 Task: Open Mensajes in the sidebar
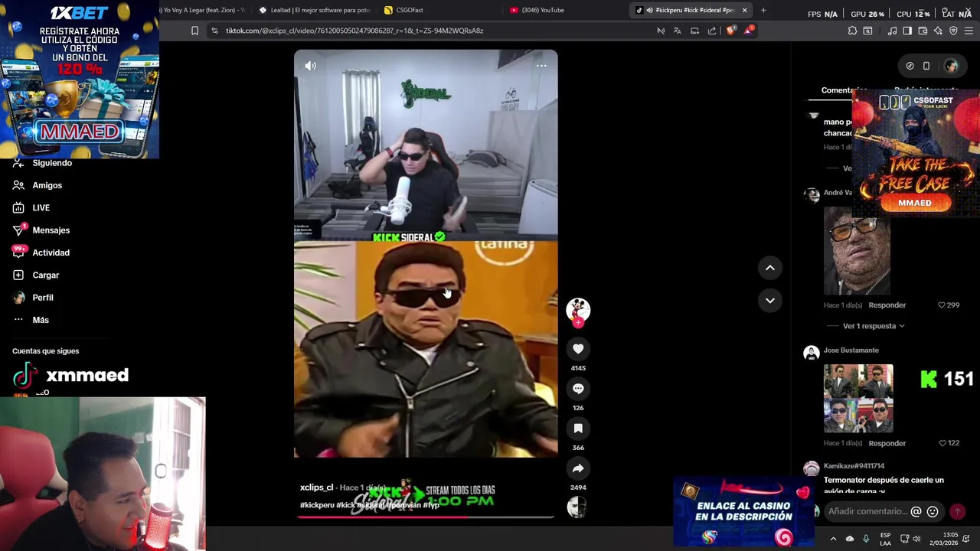coord(51,230)
